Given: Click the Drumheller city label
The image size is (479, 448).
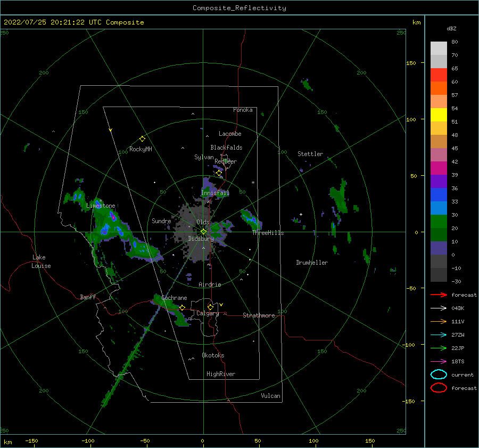Looking at the screenshot, I should pyautogui.click(x=312, y=263).
